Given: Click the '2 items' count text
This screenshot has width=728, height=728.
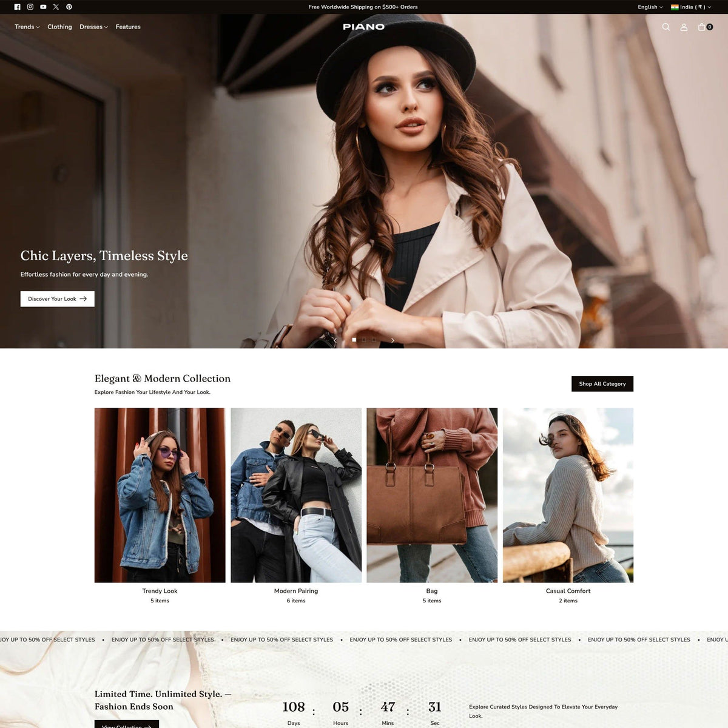Looking at the screenshot, I should click(x=568, y=601).
